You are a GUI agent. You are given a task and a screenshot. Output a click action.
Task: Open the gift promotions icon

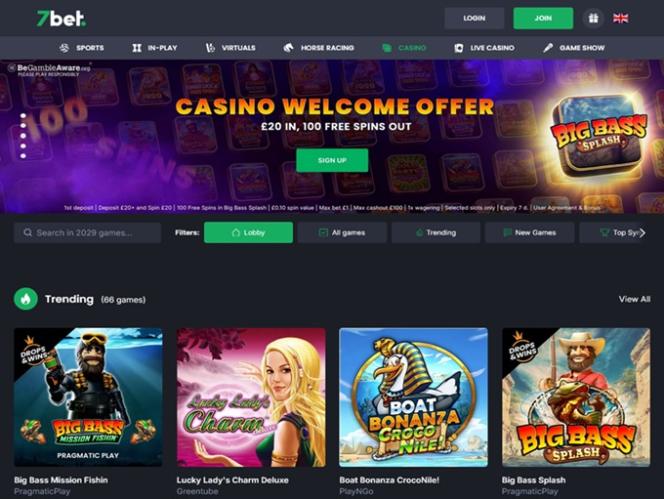[x=593, y=18]
